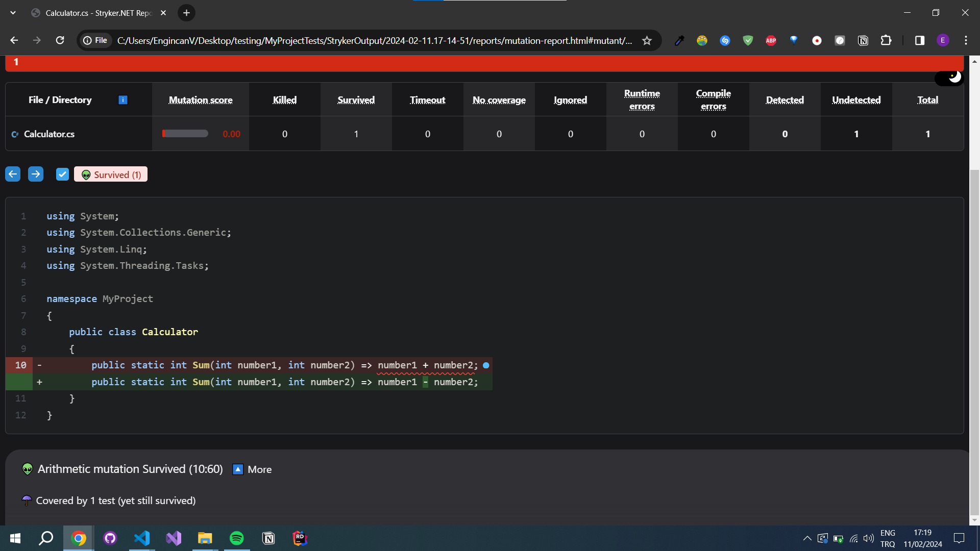
Task: Click the next mutant arrow icon
Action: coord(36,174)
